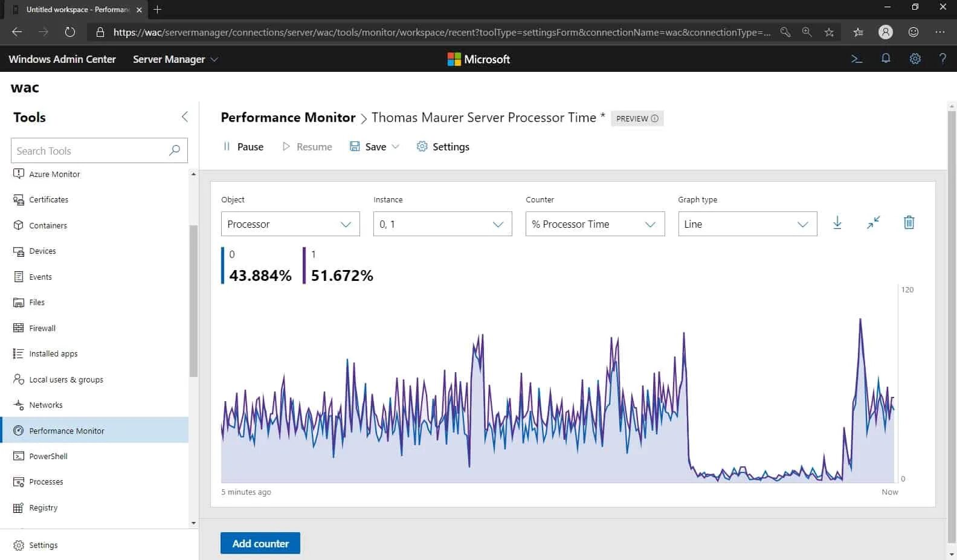Open the Counter dropdown for % Processor Time
The height and width of the screenshot is (560, 957).
click(x=594, y=224)
